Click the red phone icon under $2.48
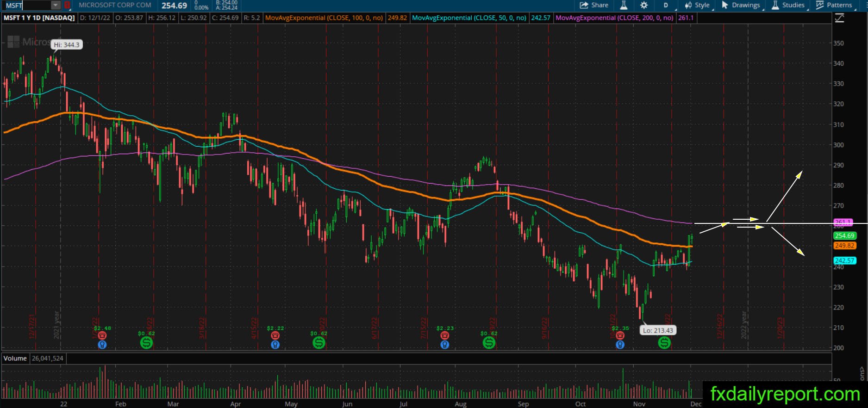Viewport: 868px width, 408px height. 102,335
